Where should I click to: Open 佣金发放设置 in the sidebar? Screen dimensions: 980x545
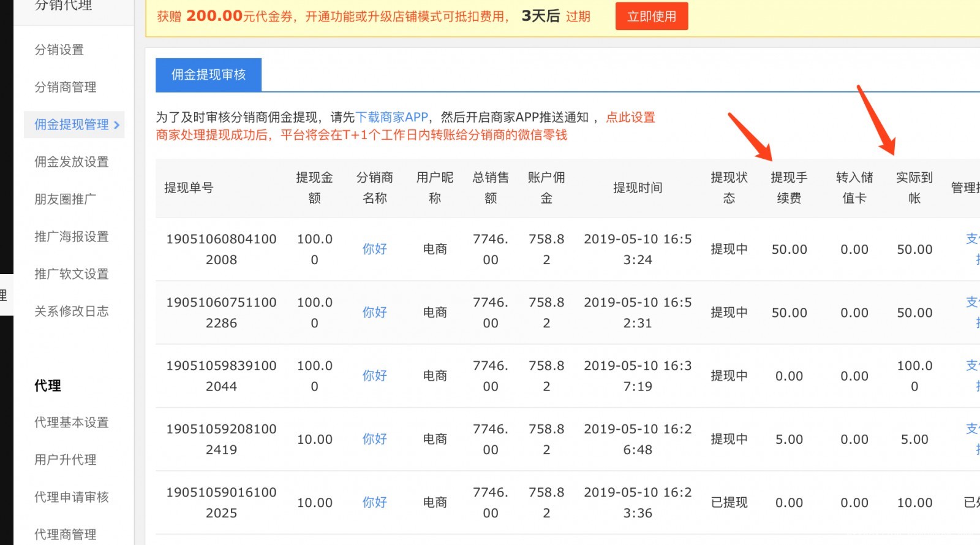click(x=72, y=162)
